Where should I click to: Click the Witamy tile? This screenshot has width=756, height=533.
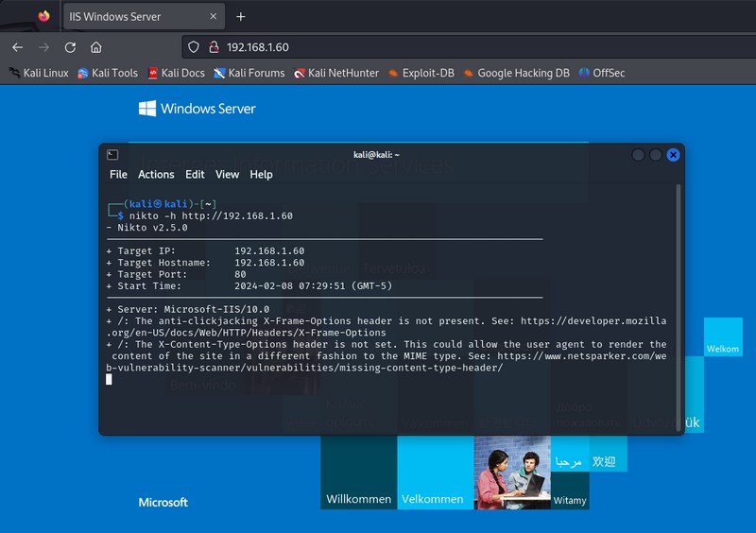tap(570, 491)
